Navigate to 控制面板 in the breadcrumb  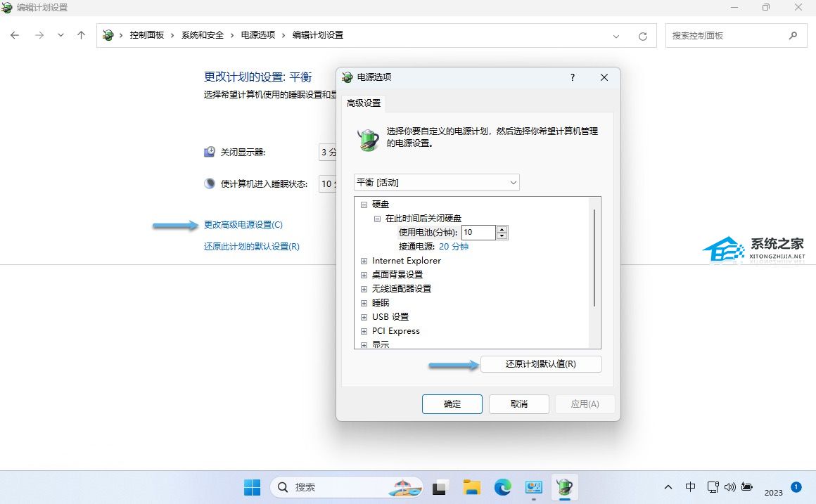147,35
